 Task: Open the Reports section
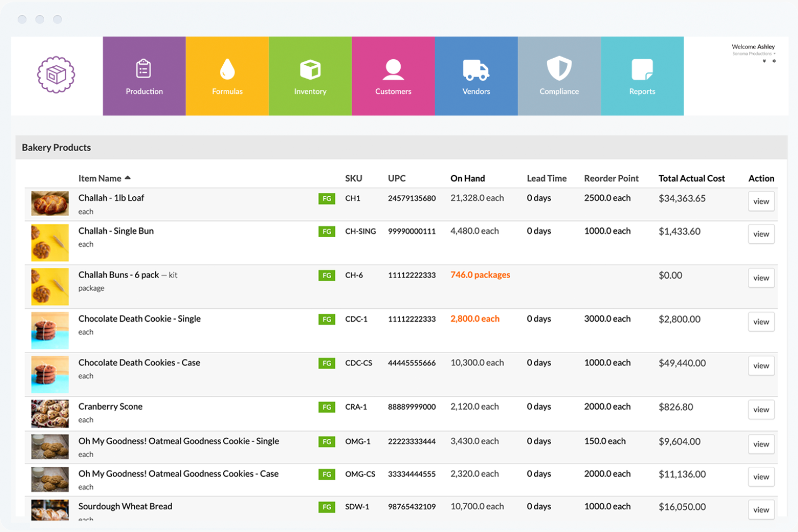pos(643,76)
